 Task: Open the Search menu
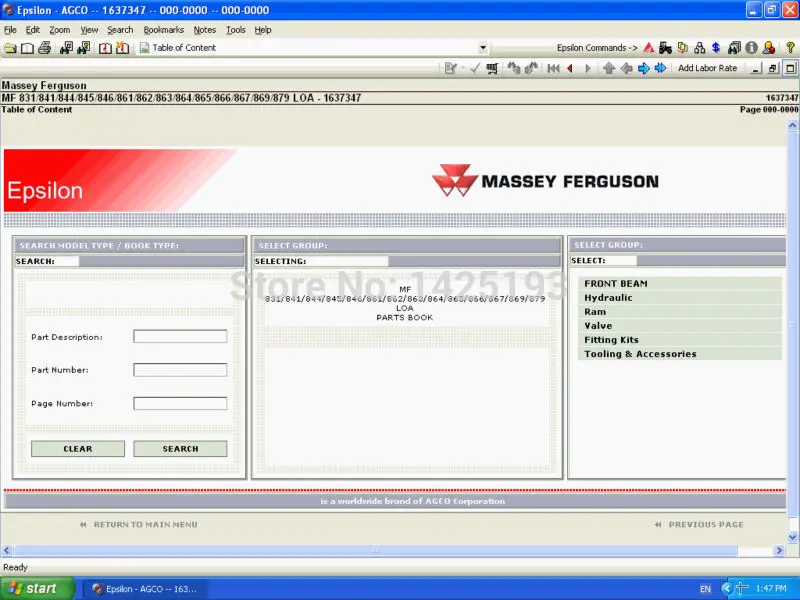click(x=120, y=30)
